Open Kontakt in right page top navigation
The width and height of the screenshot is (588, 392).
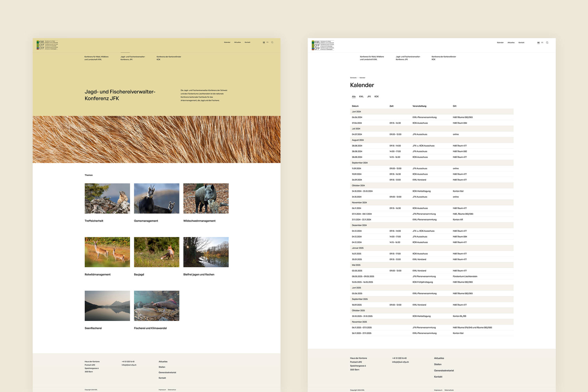[521, 43]
